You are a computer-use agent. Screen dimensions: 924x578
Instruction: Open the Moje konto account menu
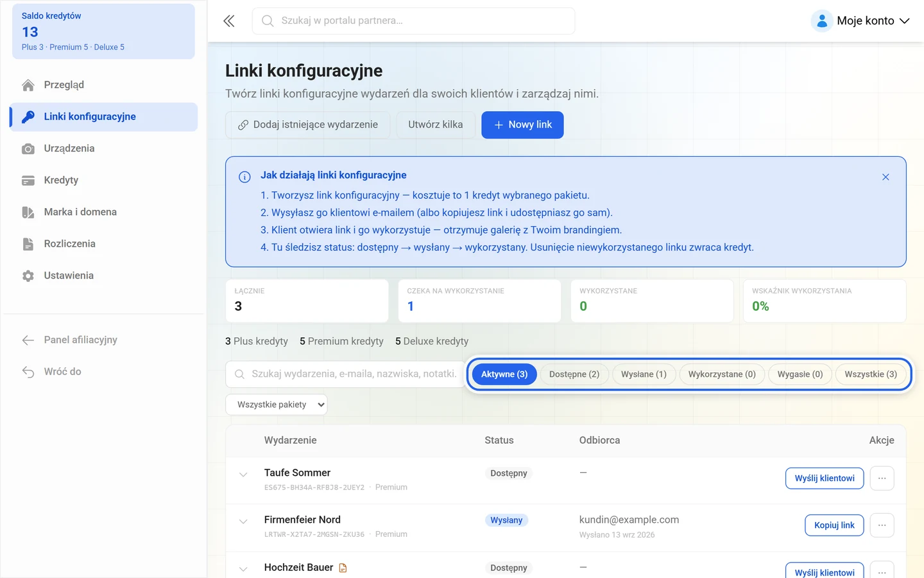coord(860,21)
